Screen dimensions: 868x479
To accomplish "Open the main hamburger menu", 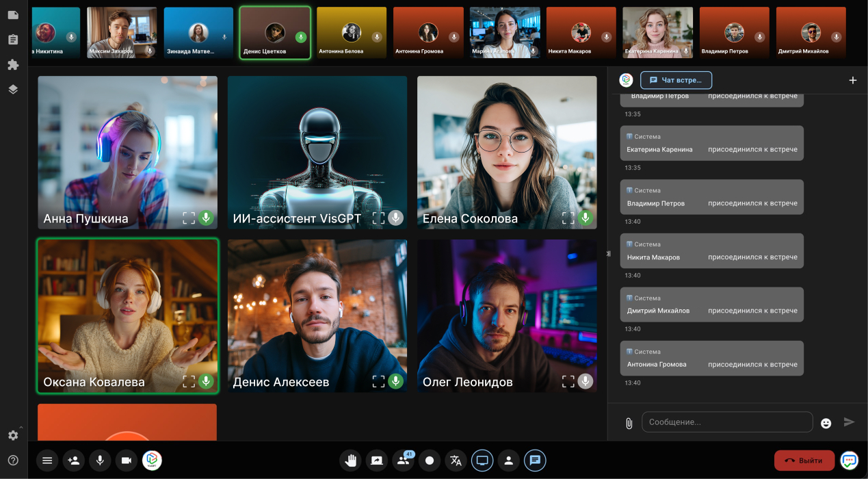I will coord(47,461).
